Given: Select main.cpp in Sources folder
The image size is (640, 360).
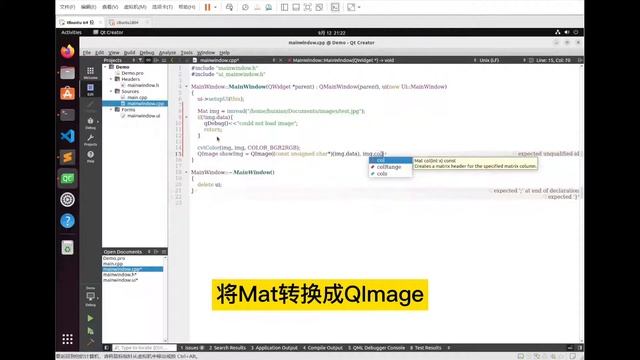Looking at the screenshot, I should coord(137,98).
